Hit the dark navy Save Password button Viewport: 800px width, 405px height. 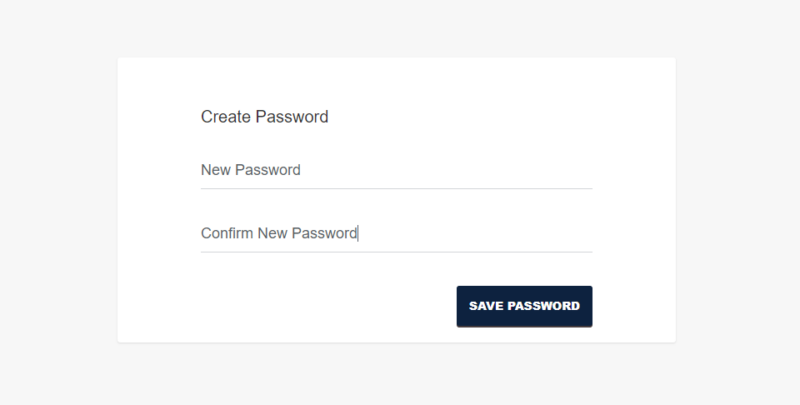524,306
